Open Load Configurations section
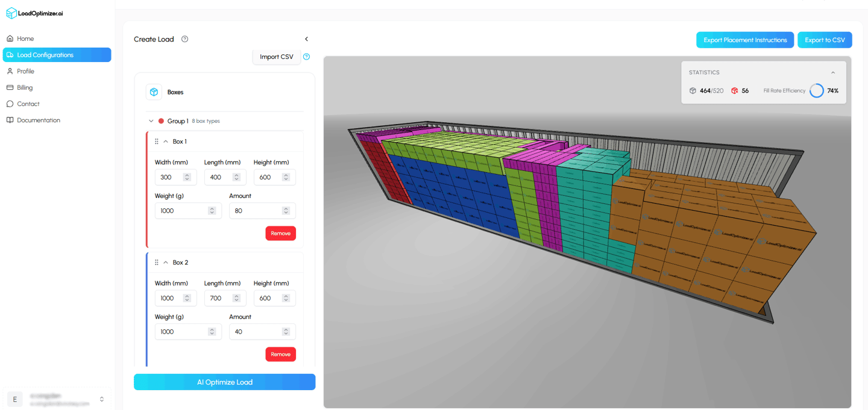Screen dimensions: 868x410 pos(57,55)
